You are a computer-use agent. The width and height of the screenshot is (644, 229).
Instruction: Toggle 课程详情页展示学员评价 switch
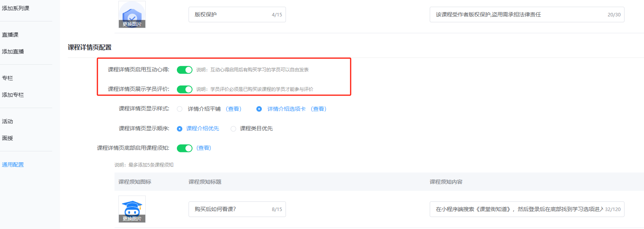pos(184,89)
